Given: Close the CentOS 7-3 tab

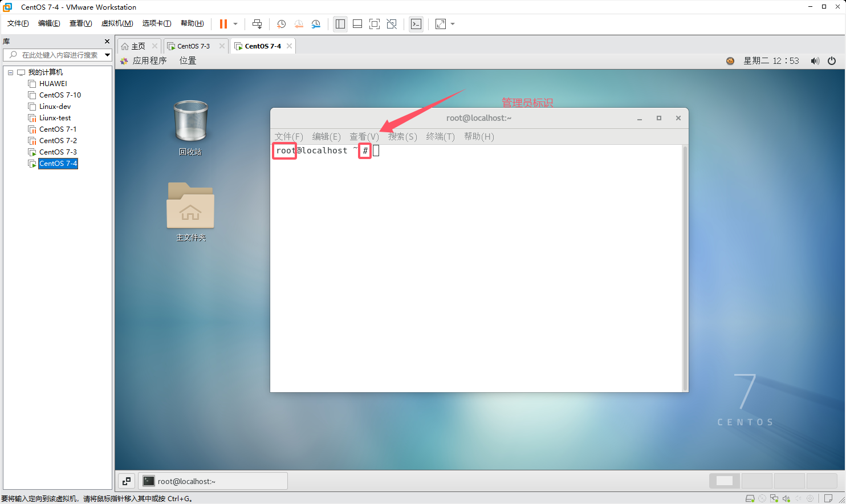Looking at the screenshot, I should click(x=222, y=46).
